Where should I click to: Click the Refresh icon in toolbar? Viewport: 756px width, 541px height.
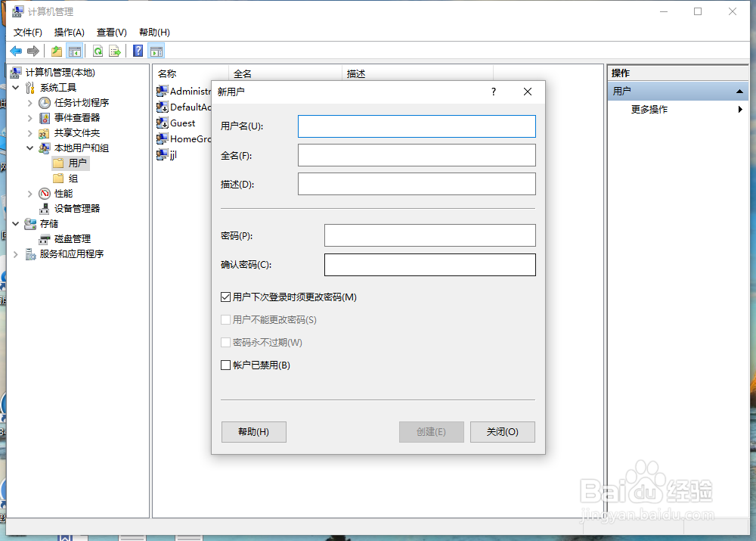point(99,50)
